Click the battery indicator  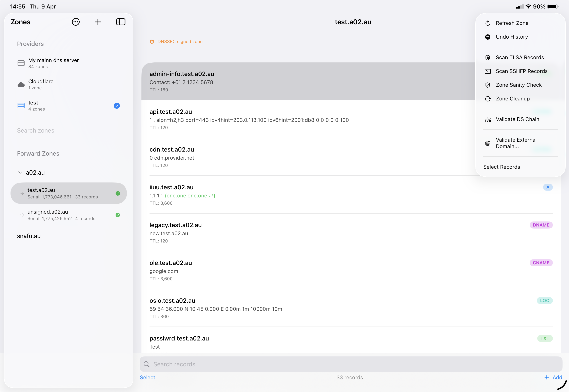(x=553, y=6)
